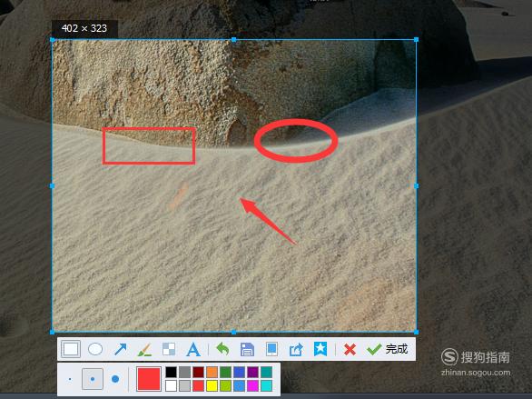The width and height of the screenshot is (532, 399).
Task: Pick the cyan color swatch
Action: click(x=266, y=385)
